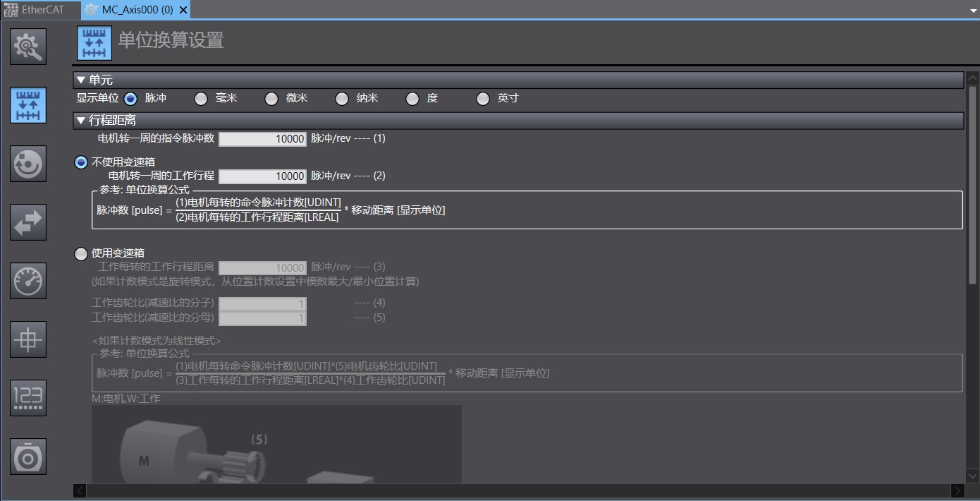Open the axis basic settings panel

pos(28,47)
